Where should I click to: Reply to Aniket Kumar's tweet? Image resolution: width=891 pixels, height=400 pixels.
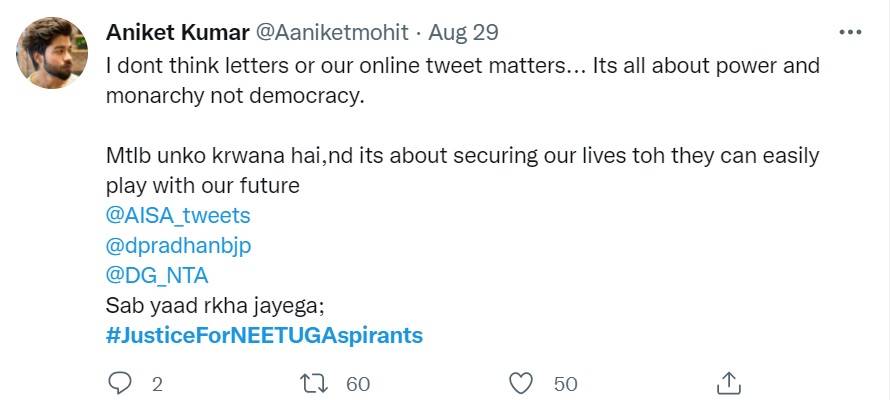[120, 382]
